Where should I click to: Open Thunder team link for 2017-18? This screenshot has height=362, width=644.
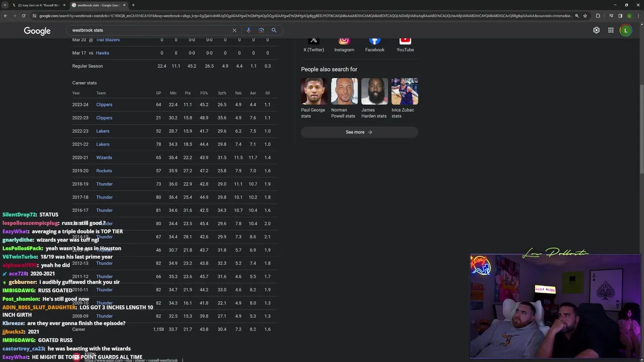[104, 197]
